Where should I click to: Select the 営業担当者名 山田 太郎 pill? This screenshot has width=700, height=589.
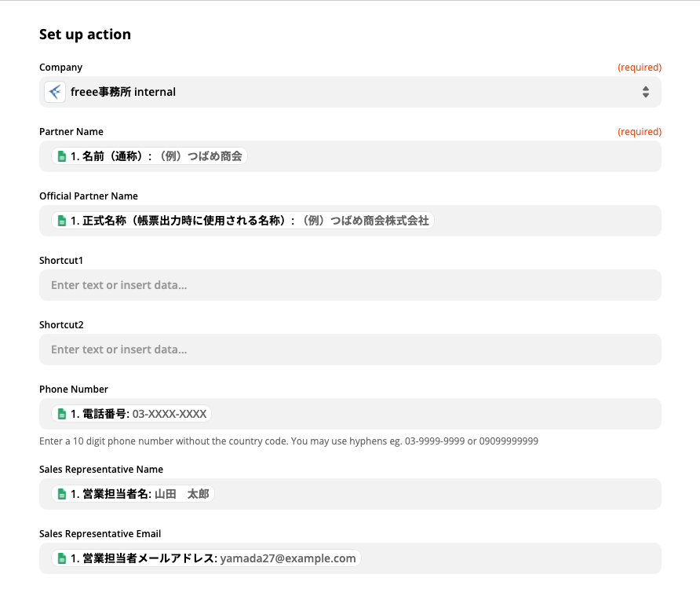tap(133, 494)
